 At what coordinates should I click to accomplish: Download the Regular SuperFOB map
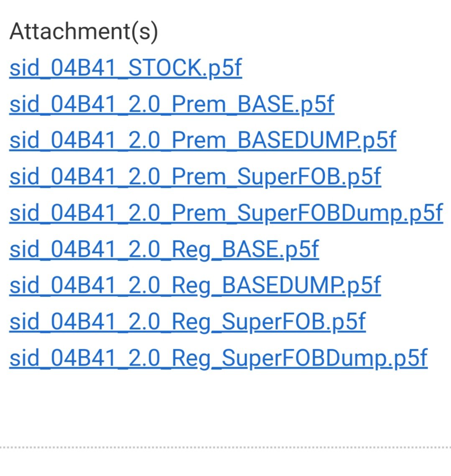187,322
